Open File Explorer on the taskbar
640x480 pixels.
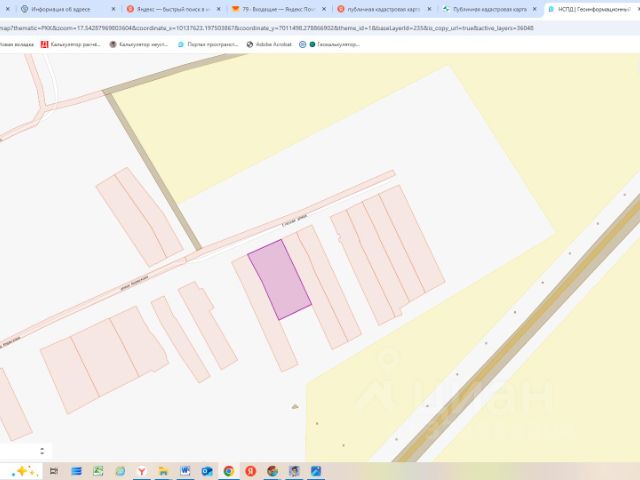tap(163, 471)
